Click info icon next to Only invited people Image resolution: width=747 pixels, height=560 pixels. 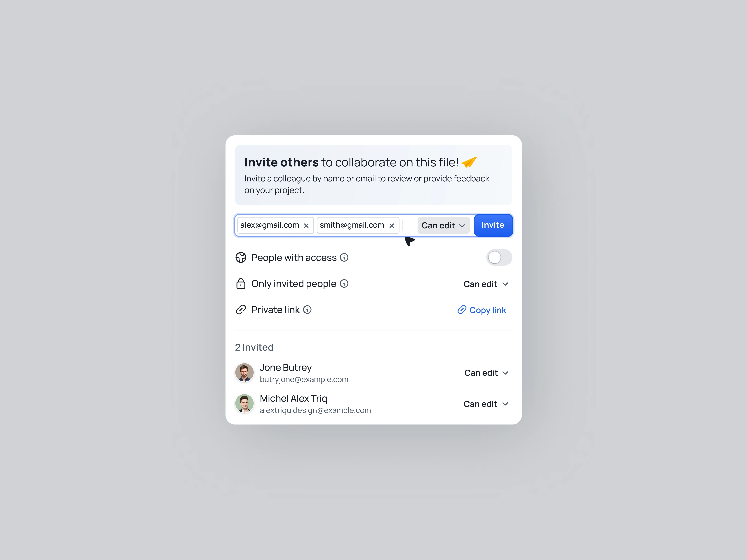344,284
